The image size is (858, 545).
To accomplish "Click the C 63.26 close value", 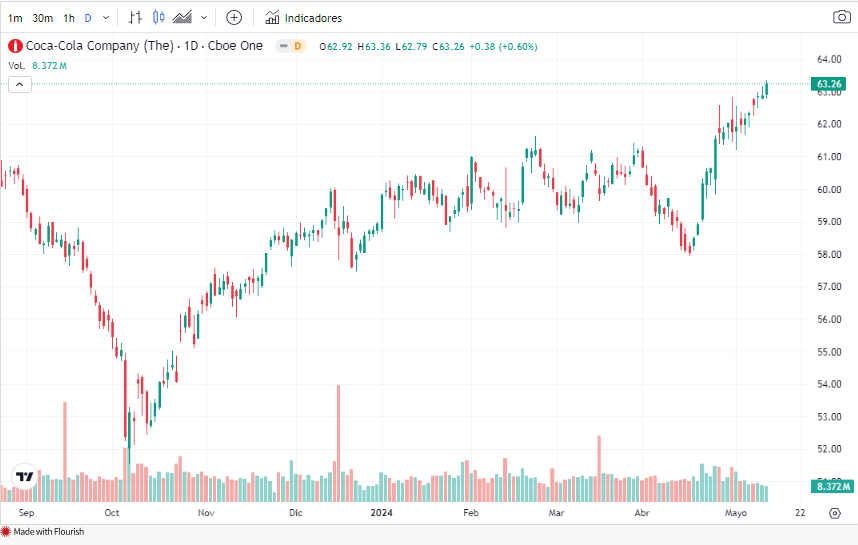I will (x=448, y=47).
